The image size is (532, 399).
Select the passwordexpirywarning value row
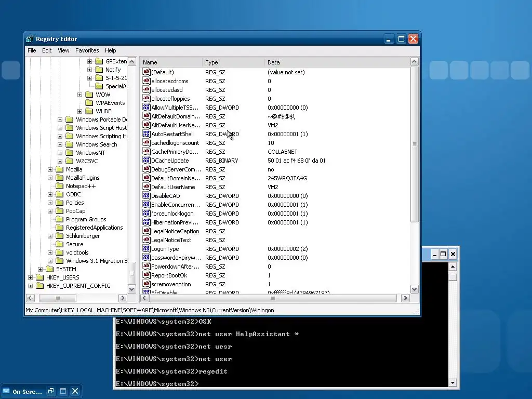click(x=275, y=258)
